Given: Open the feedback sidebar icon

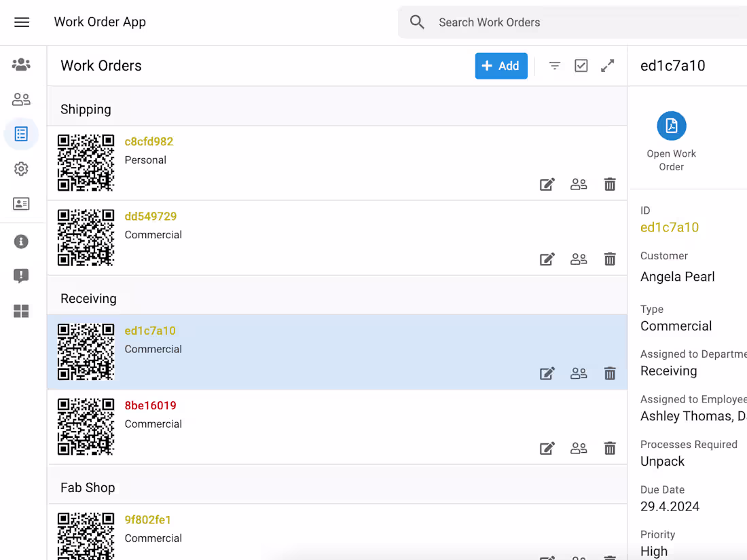Looking at the screenshot, I should pyautogui.click(x=21, y=276).
